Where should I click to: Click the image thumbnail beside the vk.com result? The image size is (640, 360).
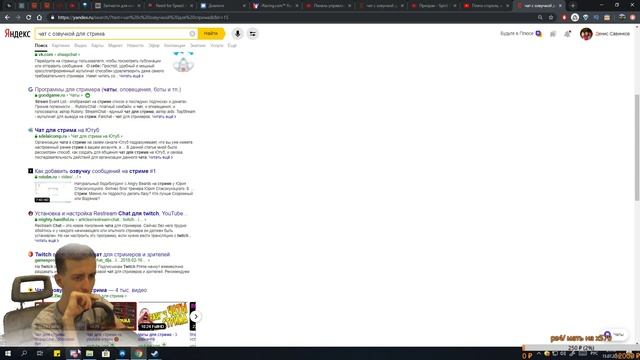(x=183, y=62)
